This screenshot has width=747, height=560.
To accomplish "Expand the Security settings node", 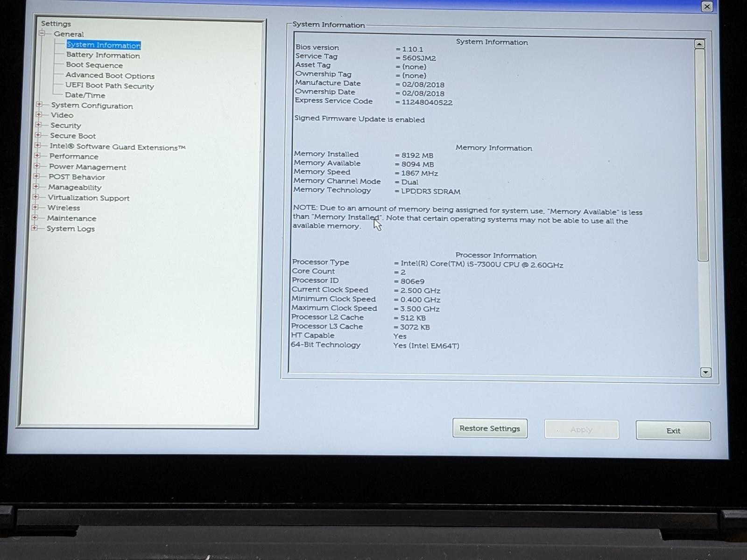I will (38, 125).
